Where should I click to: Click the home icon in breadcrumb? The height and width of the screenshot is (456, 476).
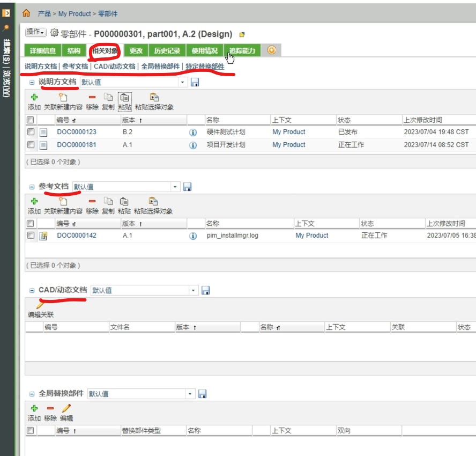pos(26,13)
